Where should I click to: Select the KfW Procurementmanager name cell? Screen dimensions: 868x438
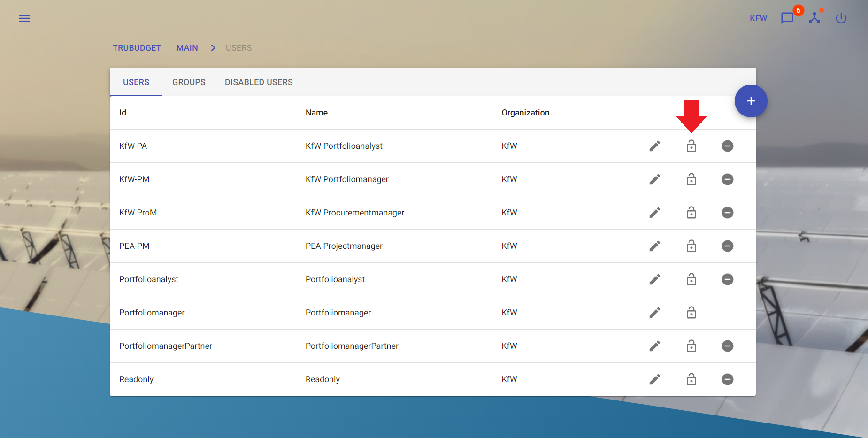[355, 213]
